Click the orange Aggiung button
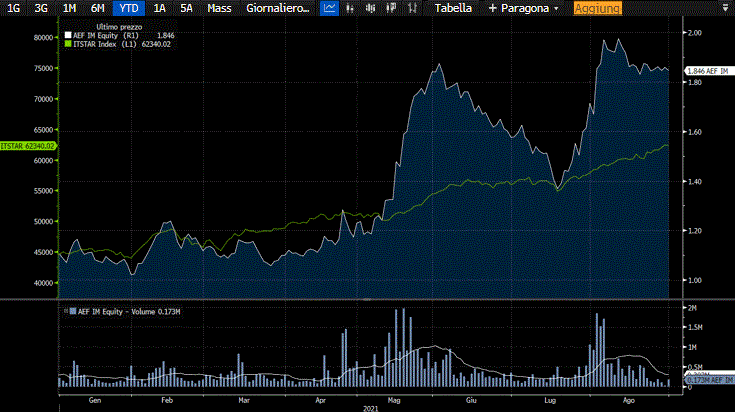The image size is (735, 412). pyautogui.click(x=598, y=8)
